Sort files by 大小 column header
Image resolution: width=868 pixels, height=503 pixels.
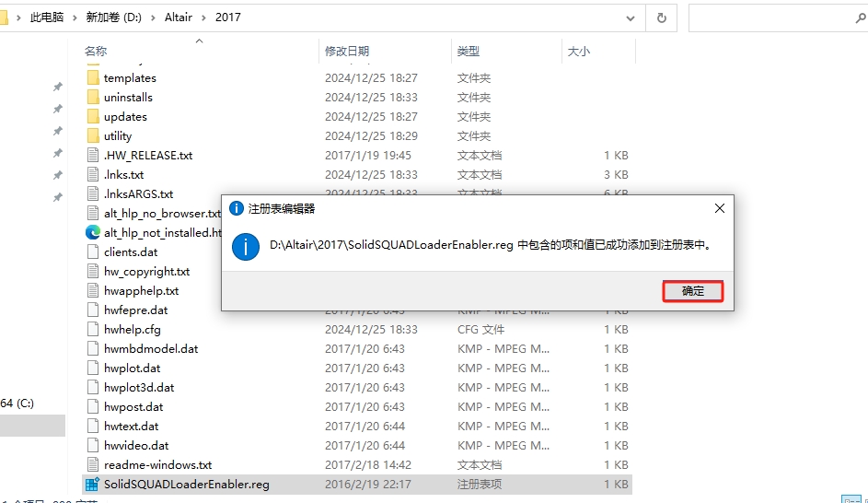578,52
